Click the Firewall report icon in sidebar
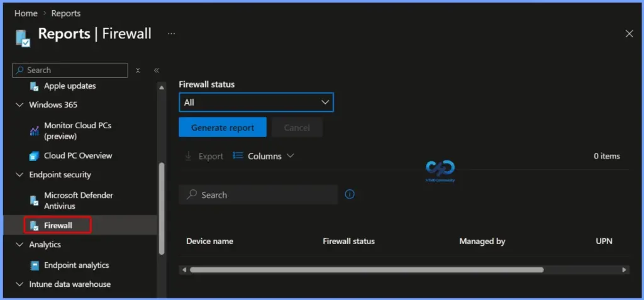This screenshot has width=644, height=300. click(x=35, y=226)
